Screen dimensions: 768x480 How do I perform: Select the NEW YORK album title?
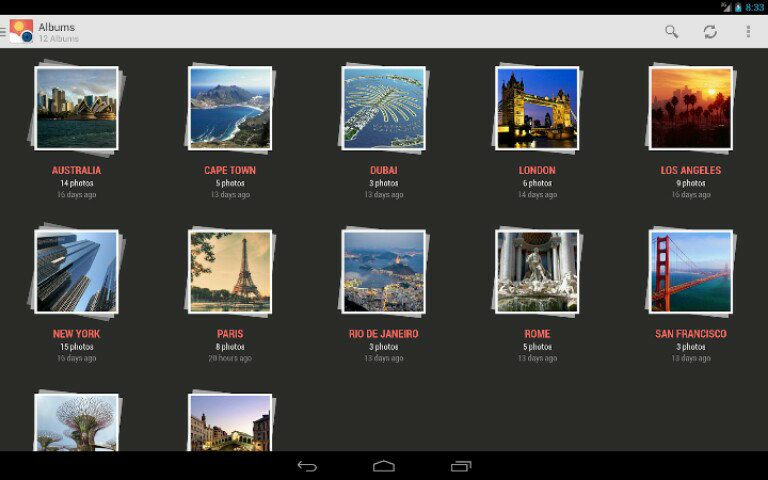(x=76, y=334)
